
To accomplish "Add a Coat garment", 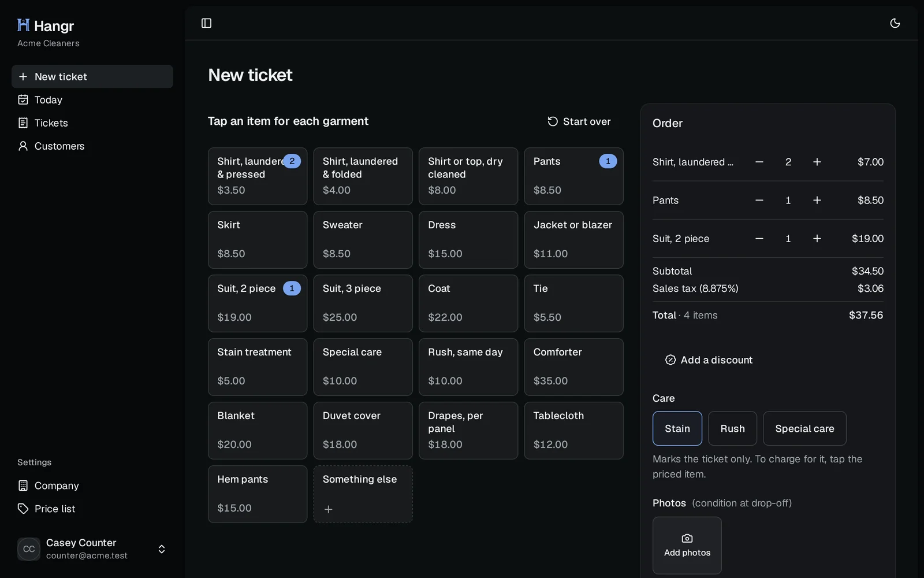I will [x=468, y=303].
